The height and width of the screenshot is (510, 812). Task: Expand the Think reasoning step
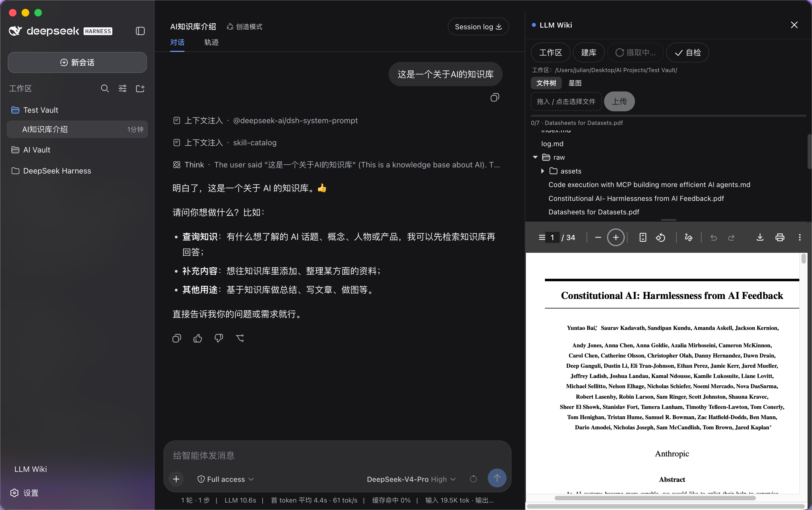coord(336,165)
